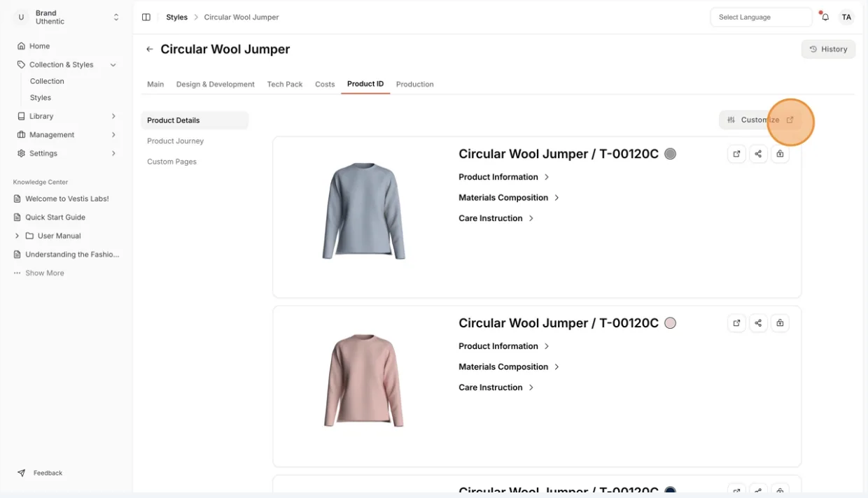Open Collection in the sidebar
This screenshot has width=868, height=498.
click(47, 81)
